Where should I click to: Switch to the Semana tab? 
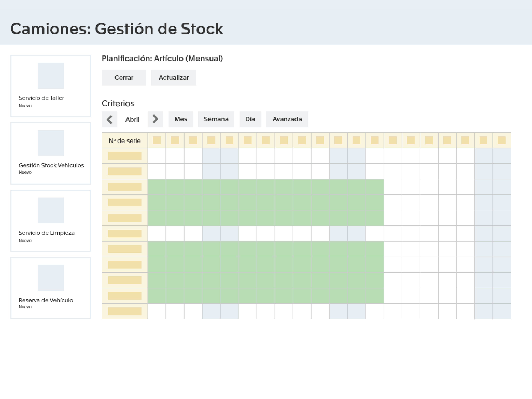(216, 119)
